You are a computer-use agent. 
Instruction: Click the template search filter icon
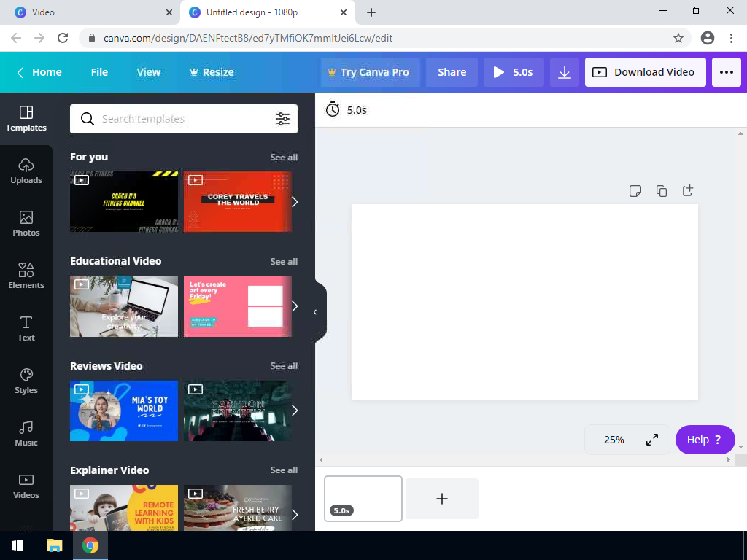283,119
